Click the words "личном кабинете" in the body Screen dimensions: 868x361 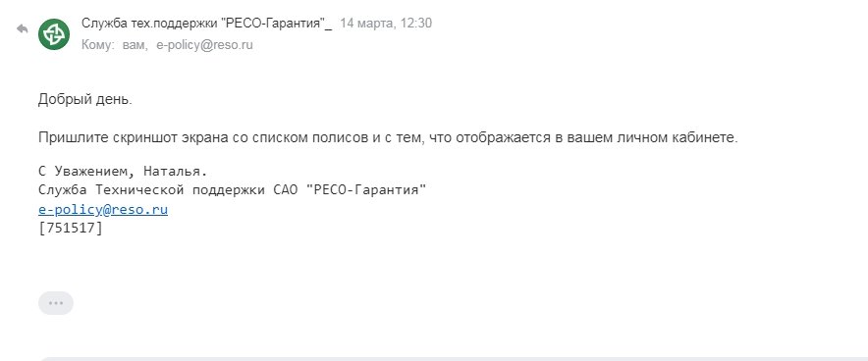coord(677,137)
